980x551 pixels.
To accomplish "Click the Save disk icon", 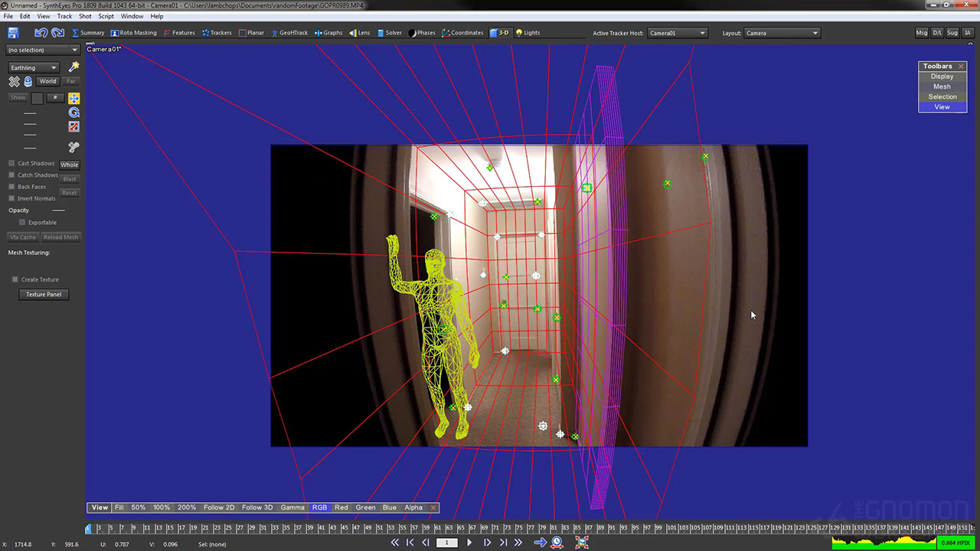I will point(13,33).
